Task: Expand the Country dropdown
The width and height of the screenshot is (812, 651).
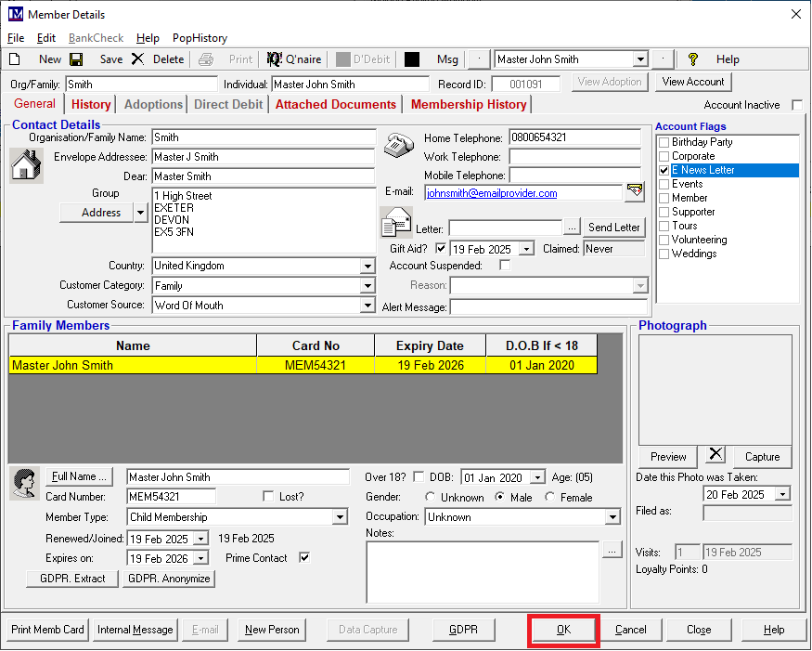Action: tap(367, 267)
